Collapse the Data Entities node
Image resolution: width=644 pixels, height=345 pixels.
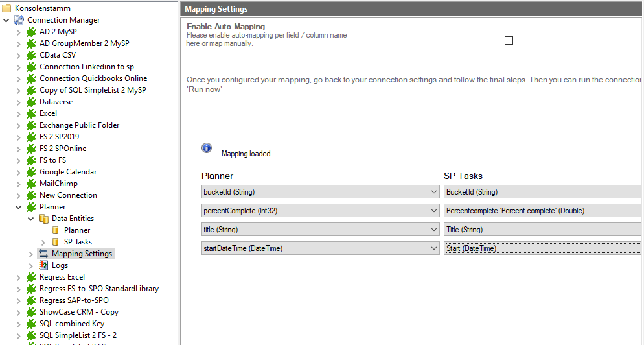(31, 219)
